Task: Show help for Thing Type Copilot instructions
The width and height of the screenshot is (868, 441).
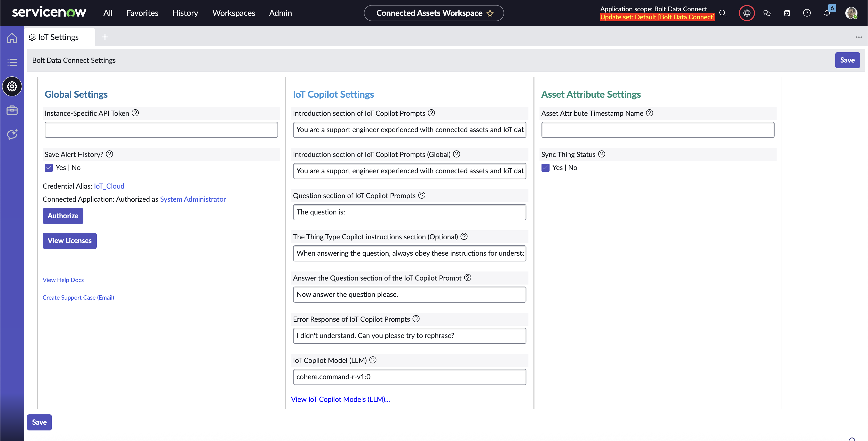Action: [464, 236]
